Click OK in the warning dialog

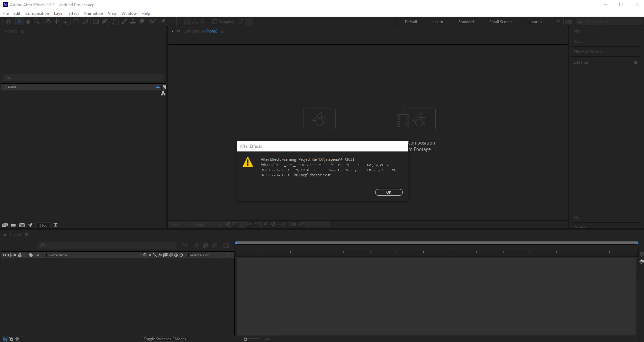389,192
